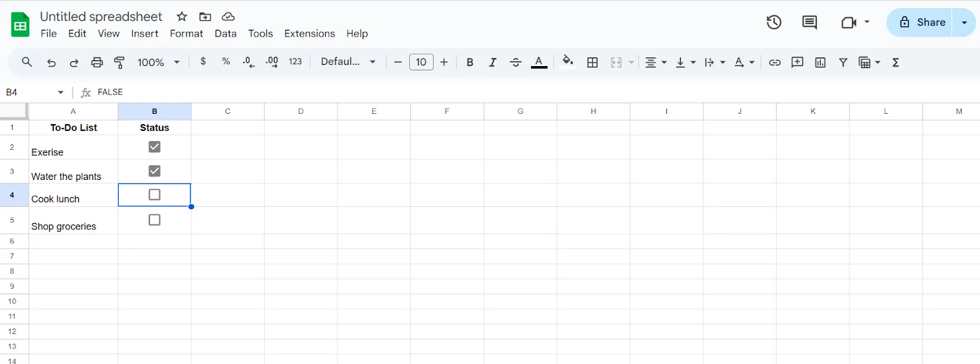The height and width of the screenshot is (364, 980).
Task: Open the Format menu
Action: 186,34
